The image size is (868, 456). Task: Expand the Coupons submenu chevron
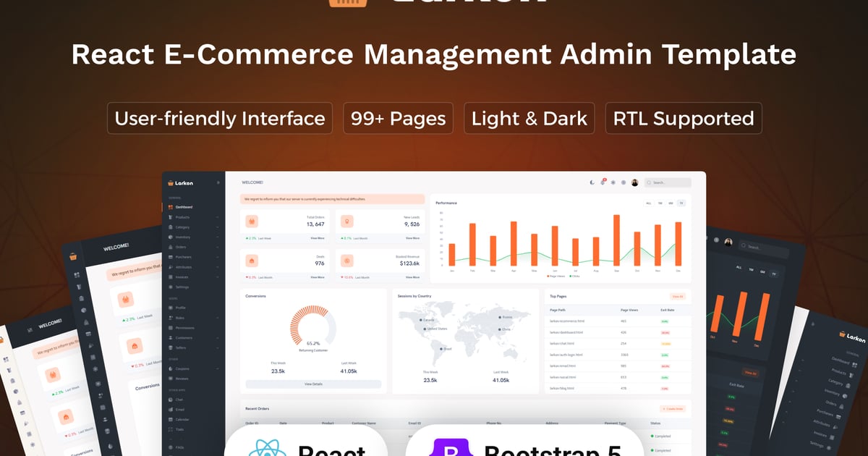[x=217, y=368]
